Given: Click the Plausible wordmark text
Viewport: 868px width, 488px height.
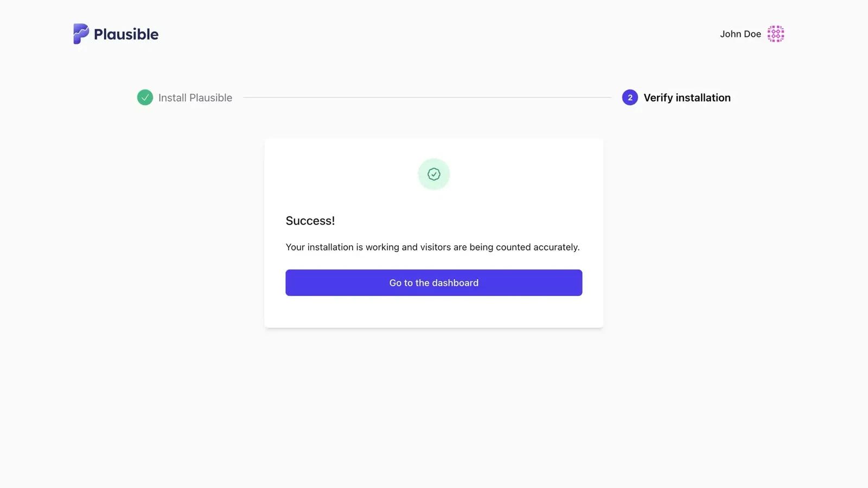Looking at the screenshot, I should [125, 34].
